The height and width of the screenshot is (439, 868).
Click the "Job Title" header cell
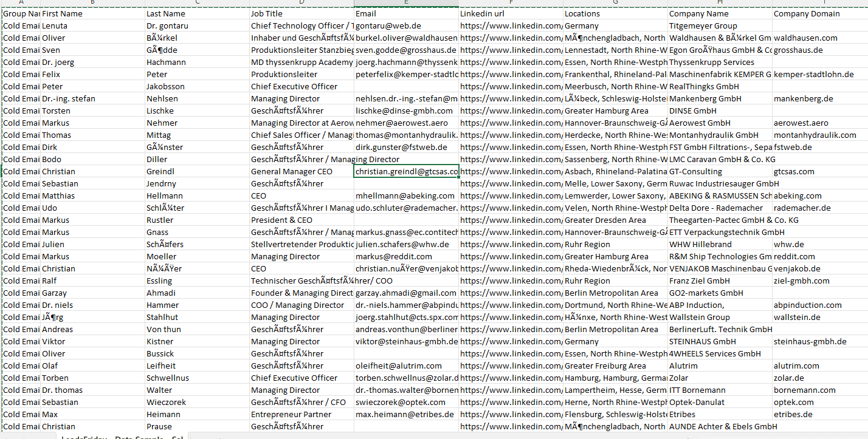point(301,13)
